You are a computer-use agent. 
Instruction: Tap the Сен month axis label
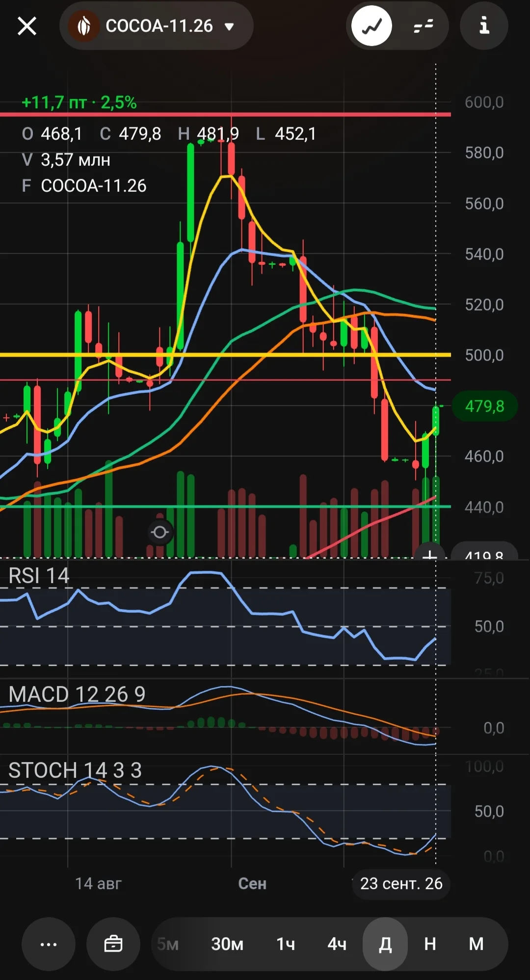[x=252, y=884]
